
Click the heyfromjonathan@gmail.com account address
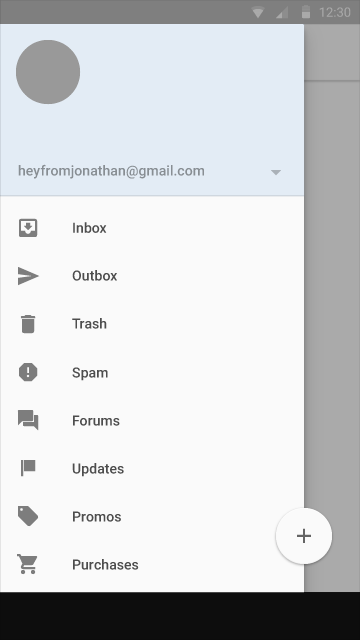click(x=111, y=171)
